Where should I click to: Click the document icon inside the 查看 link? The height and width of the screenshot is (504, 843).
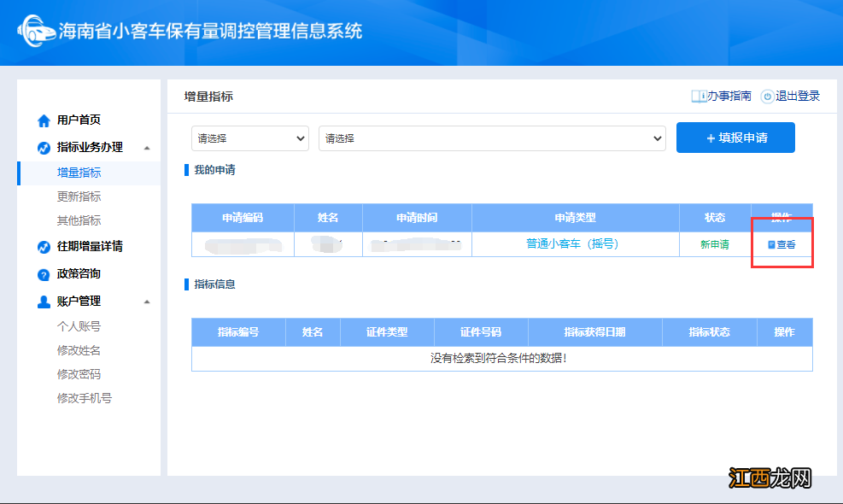click(x=771, y=243)
